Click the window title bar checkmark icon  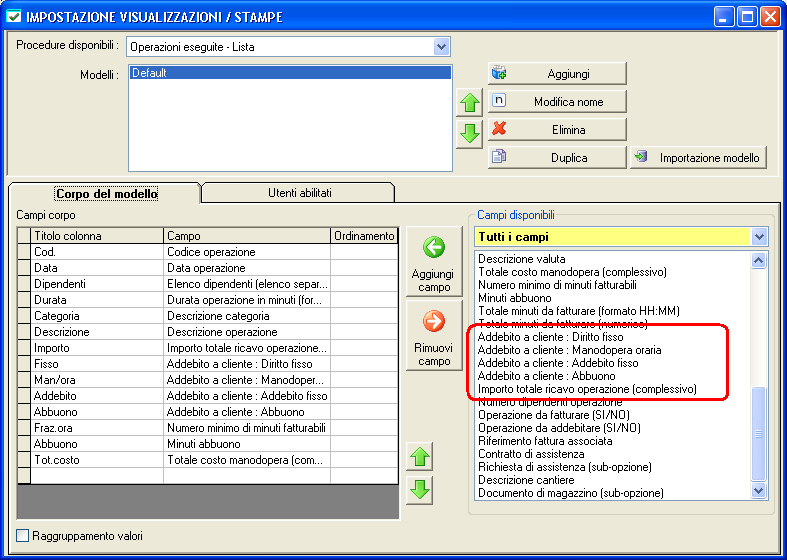click(x=14, y=17)
